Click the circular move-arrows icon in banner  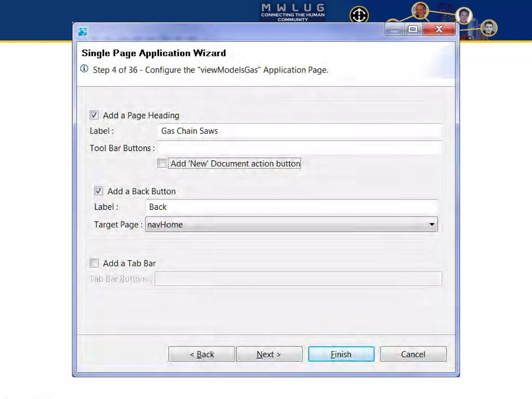tap(359, 15)
